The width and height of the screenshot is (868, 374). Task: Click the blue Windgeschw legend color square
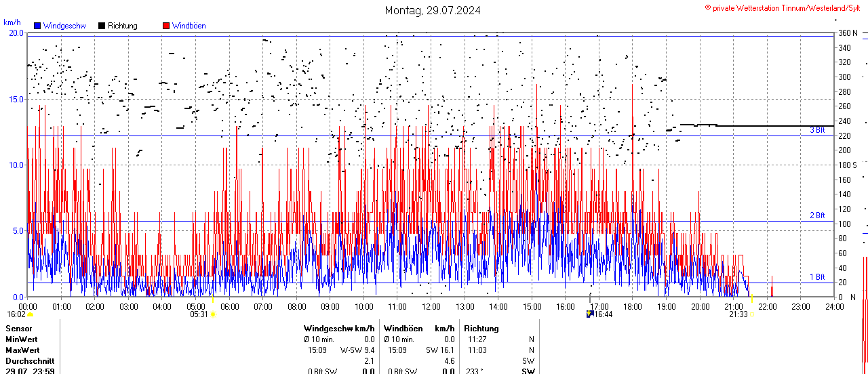click(x=37, y=26)
